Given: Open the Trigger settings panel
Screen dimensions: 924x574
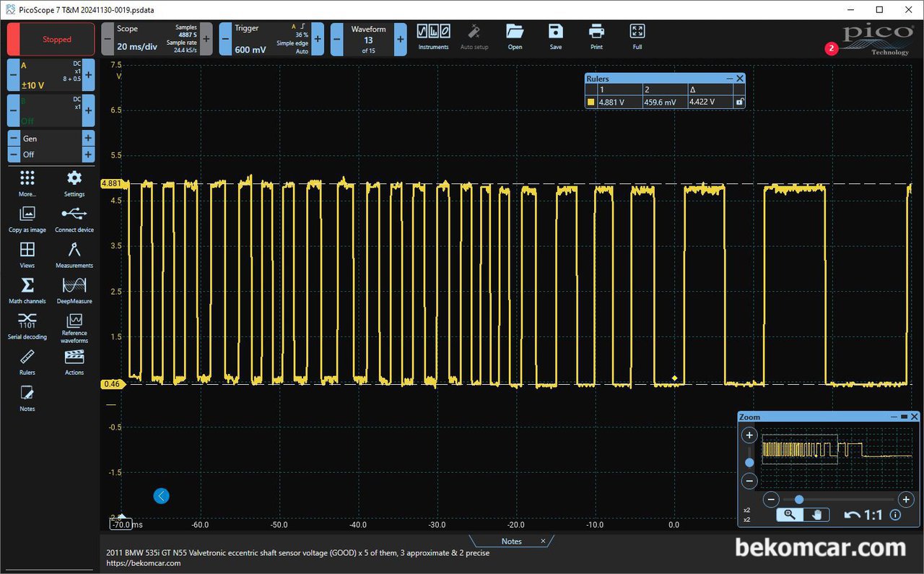Looking at the screenshot, I should click(267, 39).
